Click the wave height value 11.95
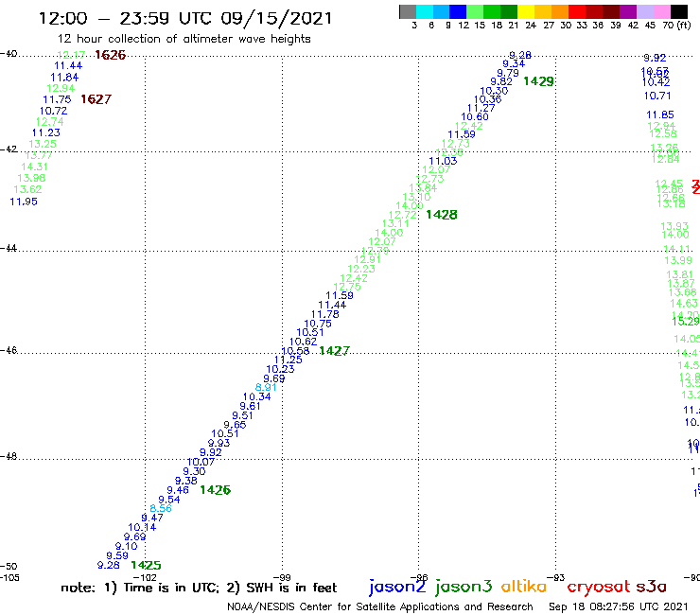Screen dimensions: 700x615 point(24,202)
